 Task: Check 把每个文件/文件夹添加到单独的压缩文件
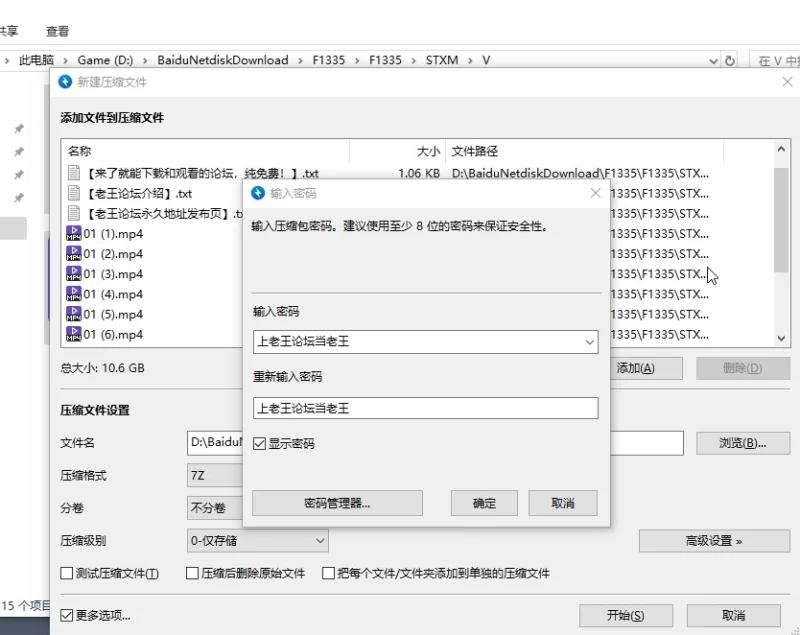pos(329,573)
